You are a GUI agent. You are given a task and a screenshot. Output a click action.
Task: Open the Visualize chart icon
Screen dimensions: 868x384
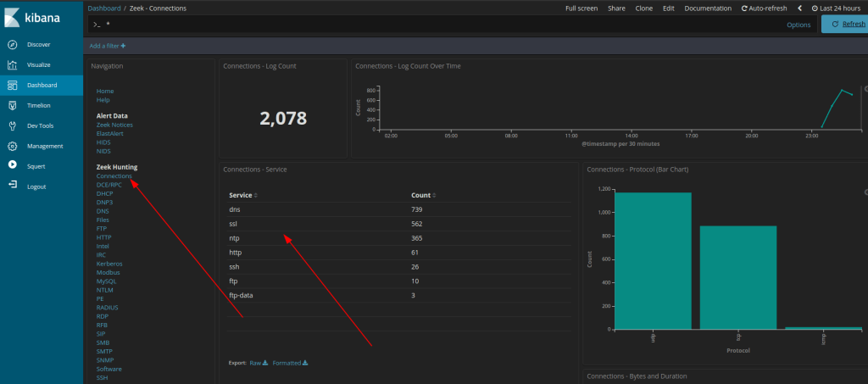coord(12,64)
